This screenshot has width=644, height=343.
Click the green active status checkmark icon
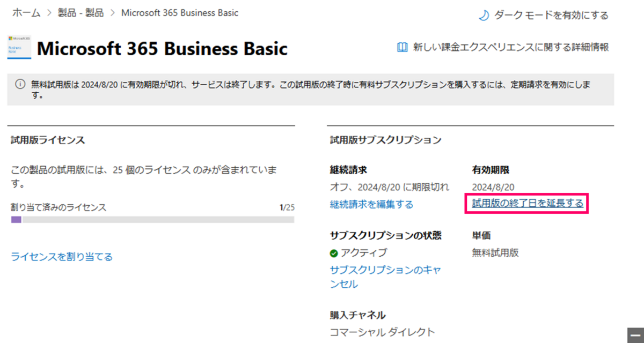334,253
